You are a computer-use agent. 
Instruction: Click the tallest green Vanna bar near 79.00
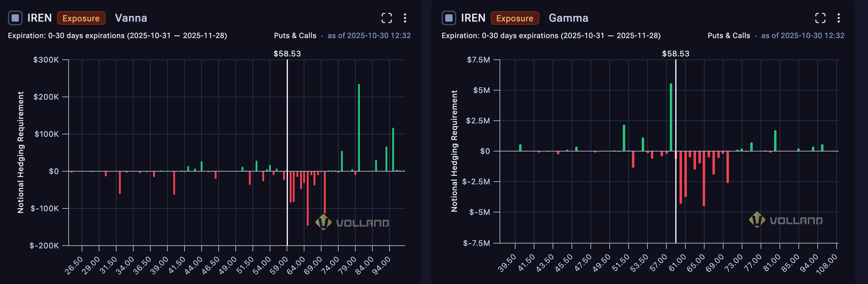[x=359, y=128]
